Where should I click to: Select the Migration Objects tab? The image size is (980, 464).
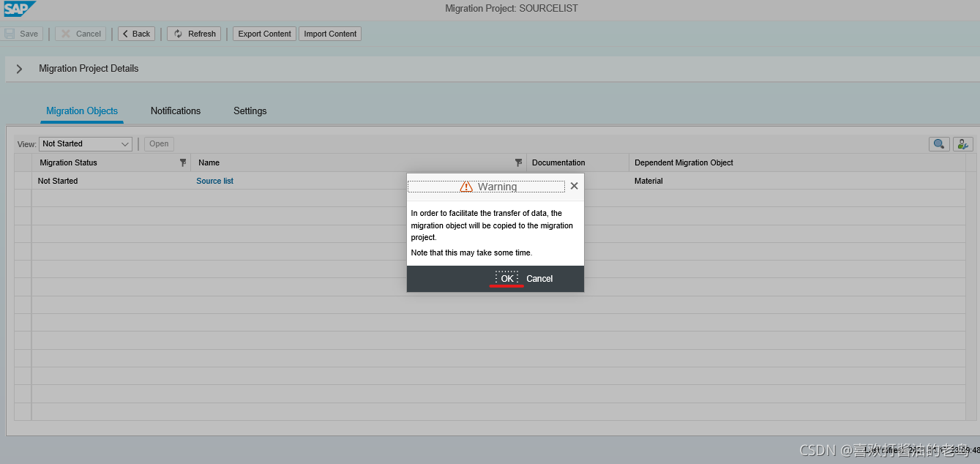[81, 111]
